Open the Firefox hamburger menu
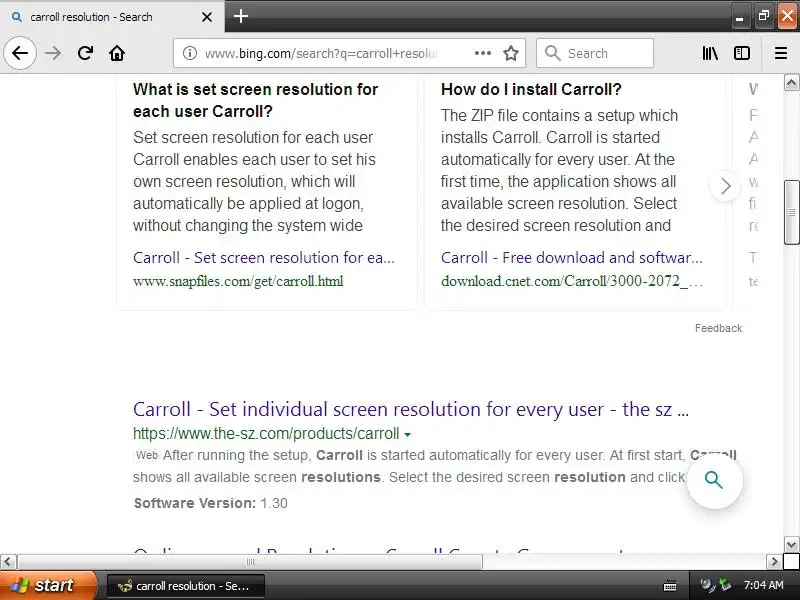Image resolution: width=800 pixels, height=600 pixels. (781, 53)
